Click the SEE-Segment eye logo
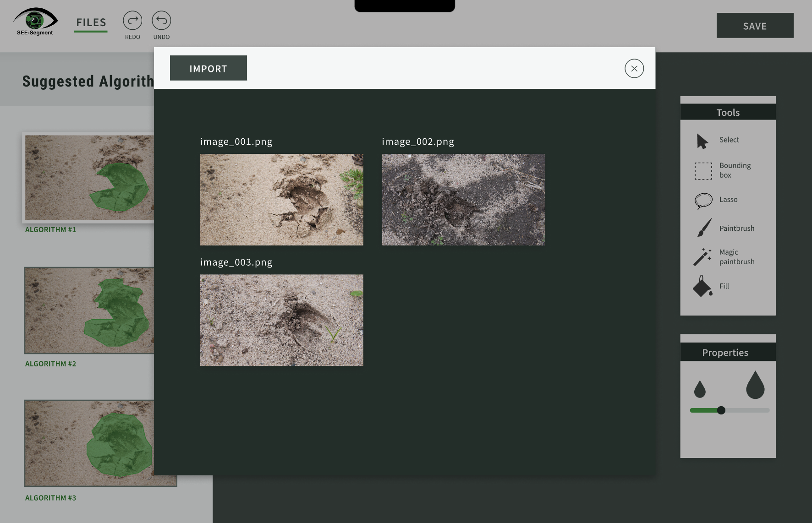812x523 pixels. coord(35,22)
